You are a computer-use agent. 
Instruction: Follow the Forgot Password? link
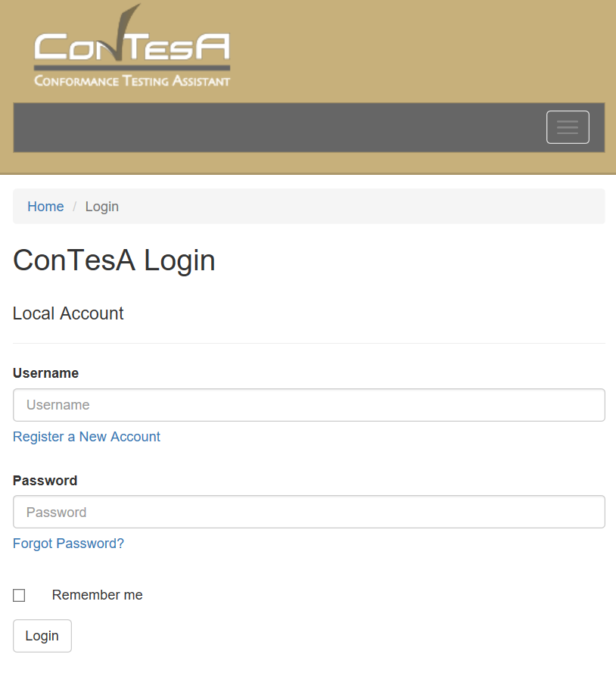[x=68, y=544]
